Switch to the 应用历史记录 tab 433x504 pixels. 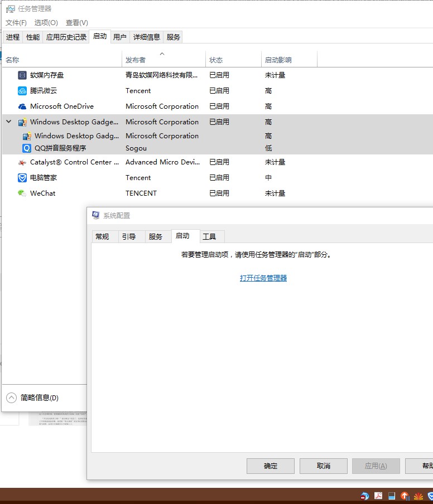[66, 37]
